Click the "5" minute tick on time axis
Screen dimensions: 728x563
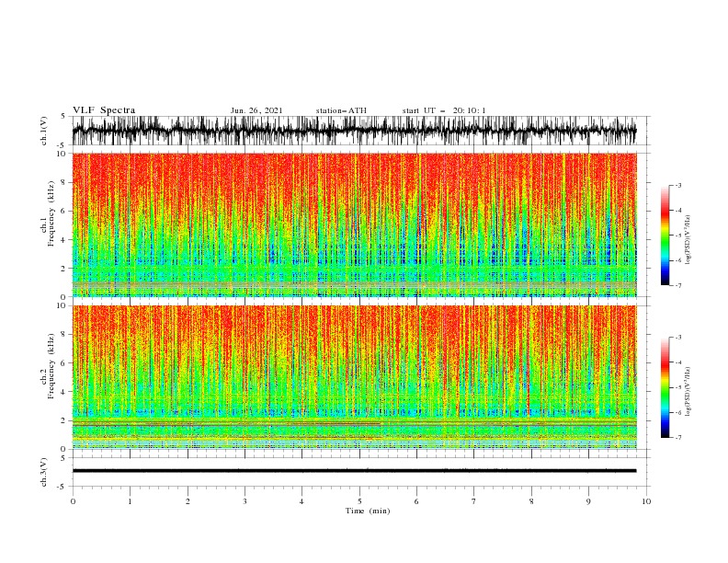pos(359,501)
